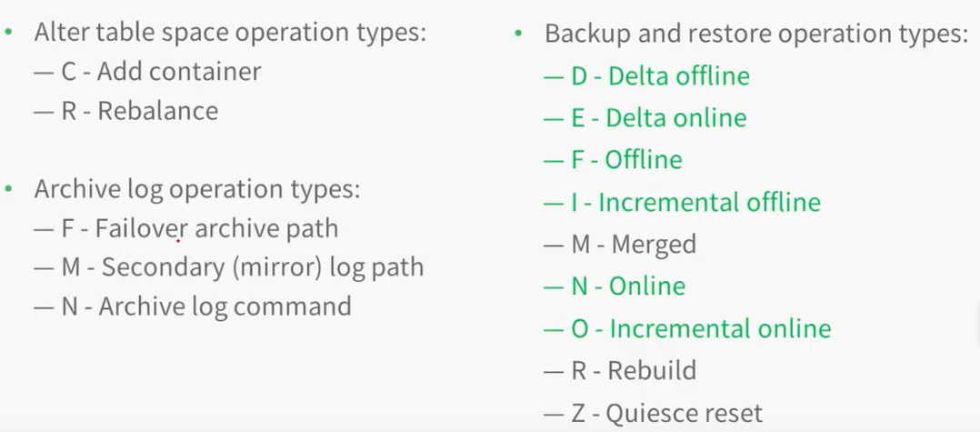Select the 'R - Rebalance' line

tap(126, 111)
